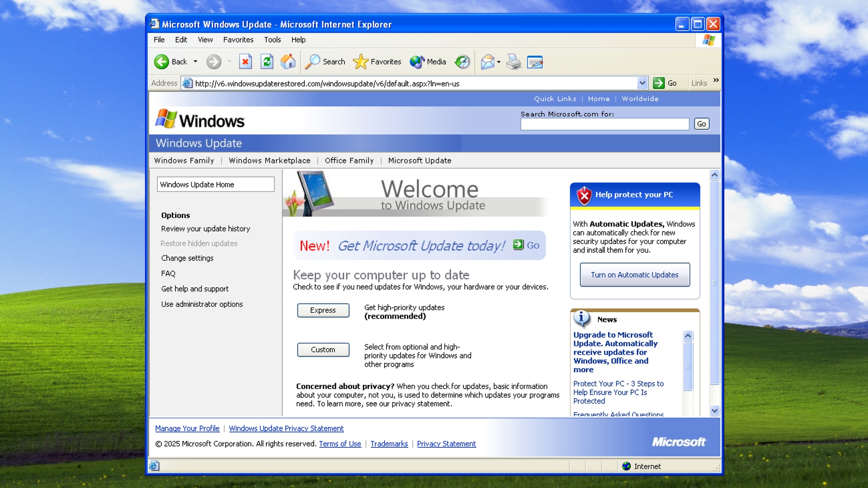Click the Media icon in the toolbar
Image resolution: width=868 pixels, height=488 pixels.
pos(417,62)
